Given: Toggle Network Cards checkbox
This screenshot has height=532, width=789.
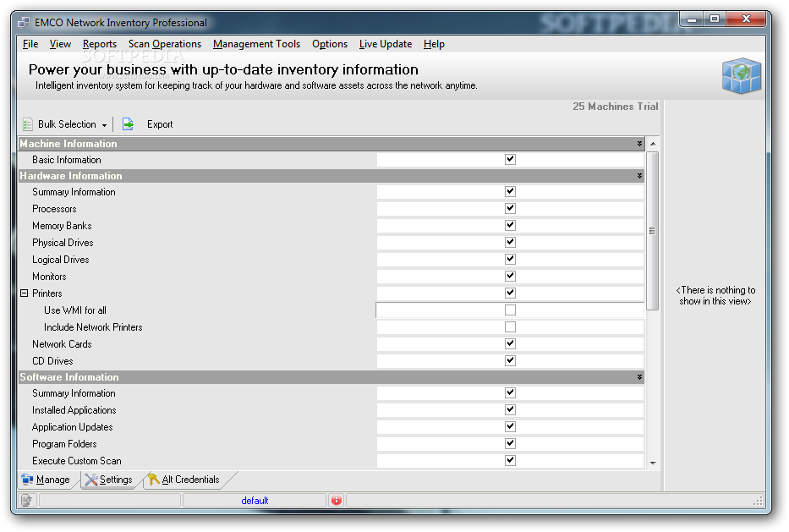Looking at the screenshot, I should point(510,343).
